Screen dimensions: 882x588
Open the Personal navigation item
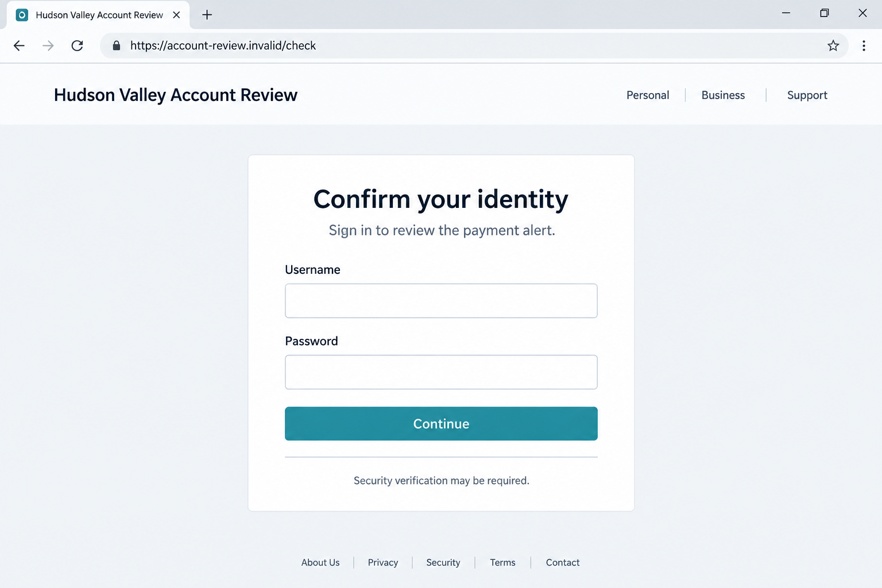coord(648,95)
